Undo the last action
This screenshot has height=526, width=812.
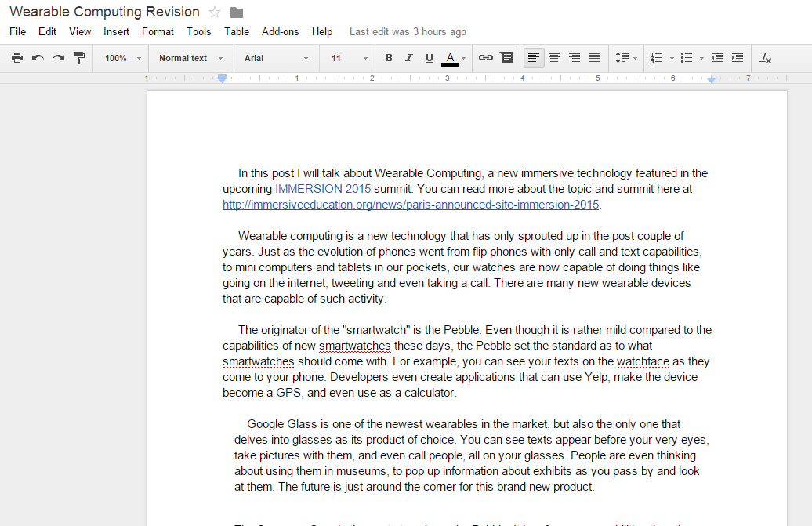38,58
